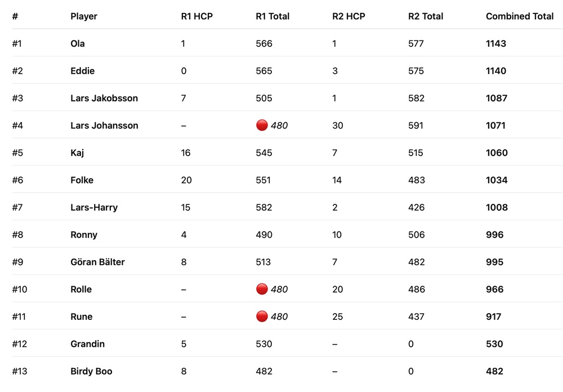Click the R1 HCP column header
The image size is (563, 392).
[196, 16]
